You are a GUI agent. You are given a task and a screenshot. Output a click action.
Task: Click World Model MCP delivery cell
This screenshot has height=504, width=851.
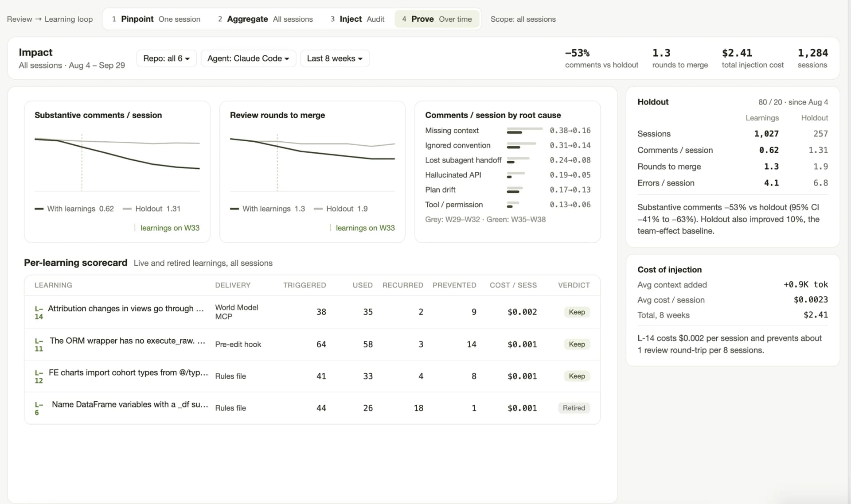point(237,312)
